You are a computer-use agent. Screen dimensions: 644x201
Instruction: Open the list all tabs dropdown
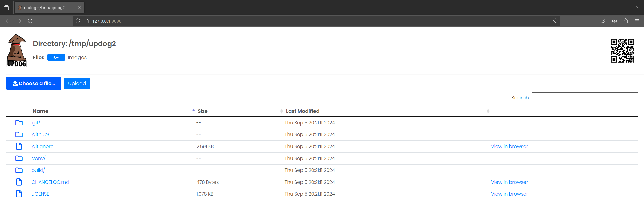(x=638, y=8)
